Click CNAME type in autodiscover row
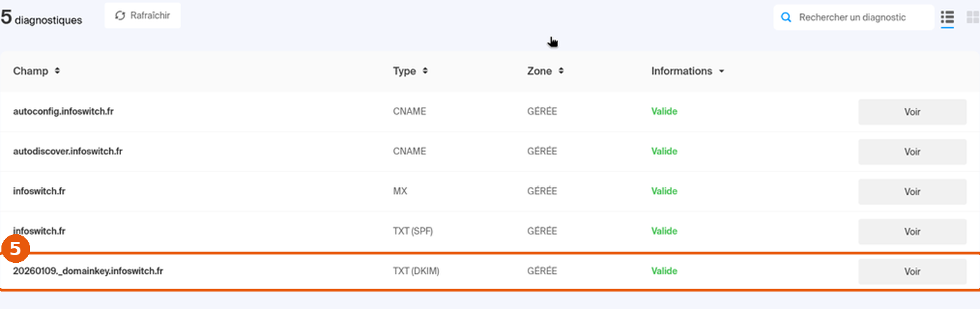The width and height of the screenshot is (980, 309). 409,151
